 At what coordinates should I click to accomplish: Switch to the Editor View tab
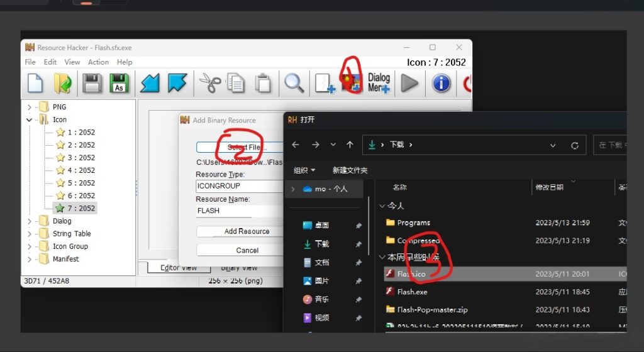click(179, 268)
